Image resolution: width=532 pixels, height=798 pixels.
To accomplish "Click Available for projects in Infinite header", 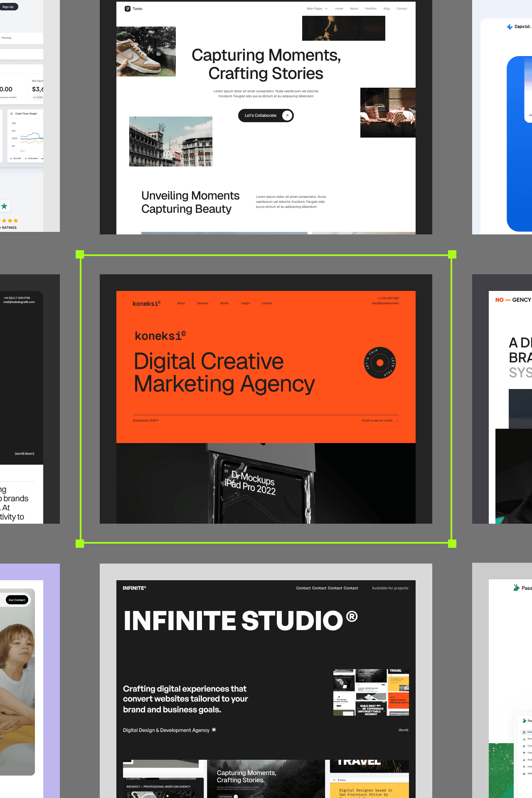I will point(390,588).
